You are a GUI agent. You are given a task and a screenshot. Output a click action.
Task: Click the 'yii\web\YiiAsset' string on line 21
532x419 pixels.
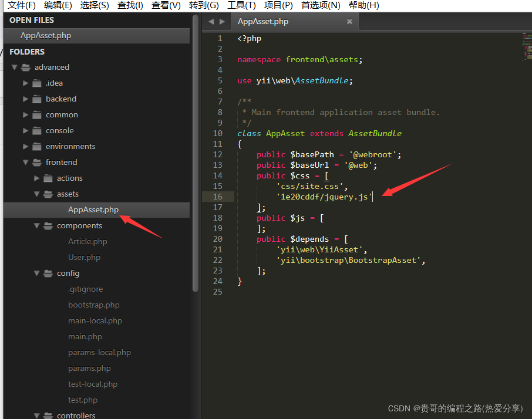click(319, 250)
